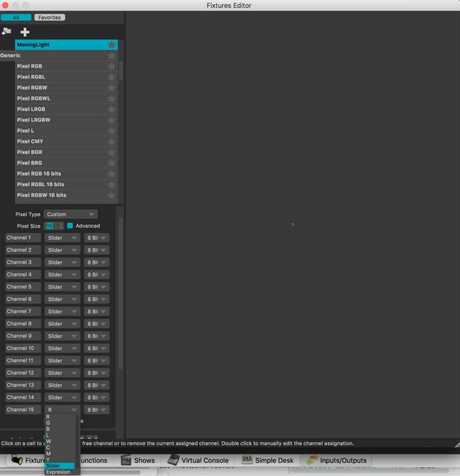460x476 pixels.
Task: Click the Pixel Size stepper arrows
Action: [x=61, y=226]
